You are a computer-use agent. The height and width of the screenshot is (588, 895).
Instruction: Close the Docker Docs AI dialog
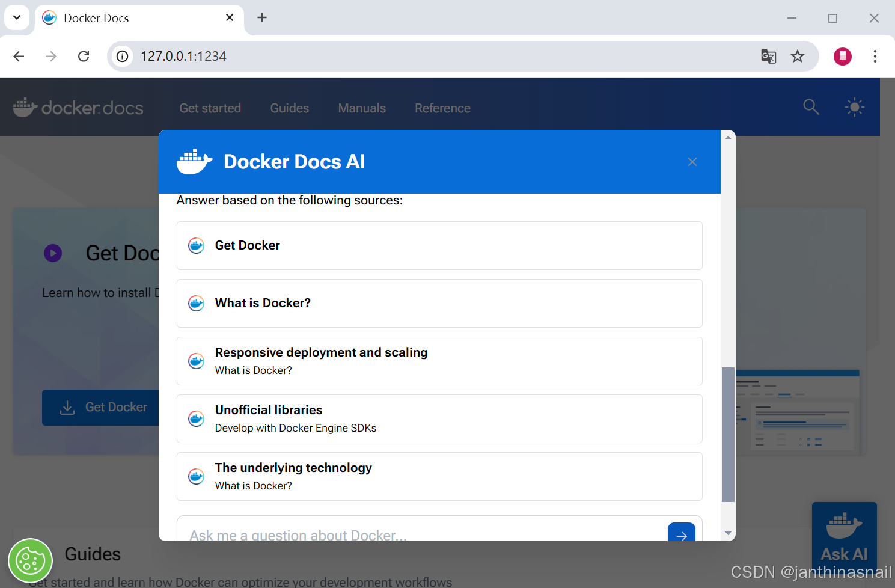click(692, 162)
